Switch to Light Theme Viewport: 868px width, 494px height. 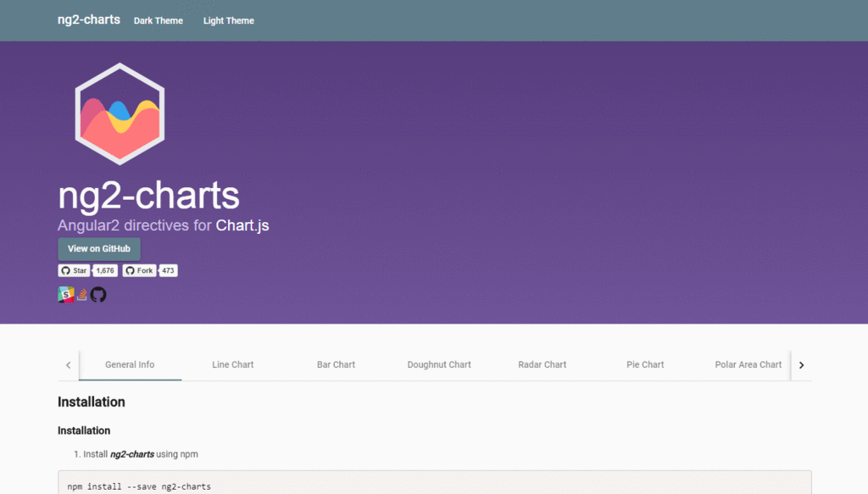coord(229,20)
